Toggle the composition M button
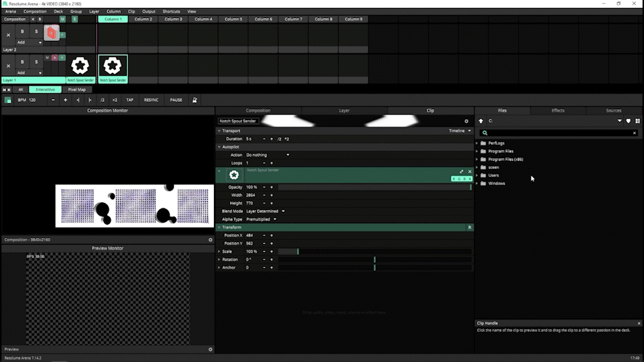 (62, 19)
